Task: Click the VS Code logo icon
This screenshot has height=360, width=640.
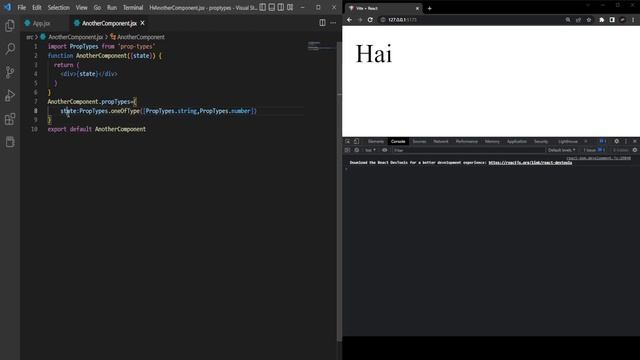Action: (7, 7)
